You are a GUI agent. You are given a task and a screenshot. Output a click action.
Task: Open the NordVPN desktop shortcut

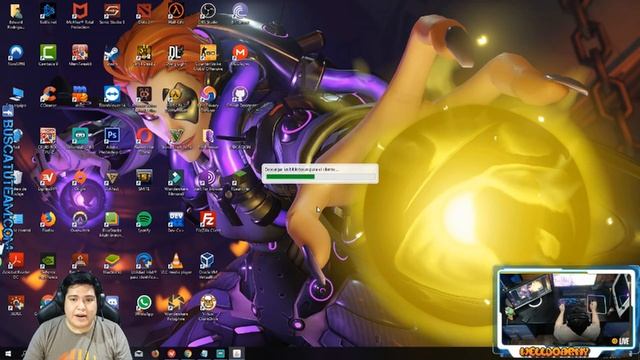pyautogui.click(x=16, y=56)
